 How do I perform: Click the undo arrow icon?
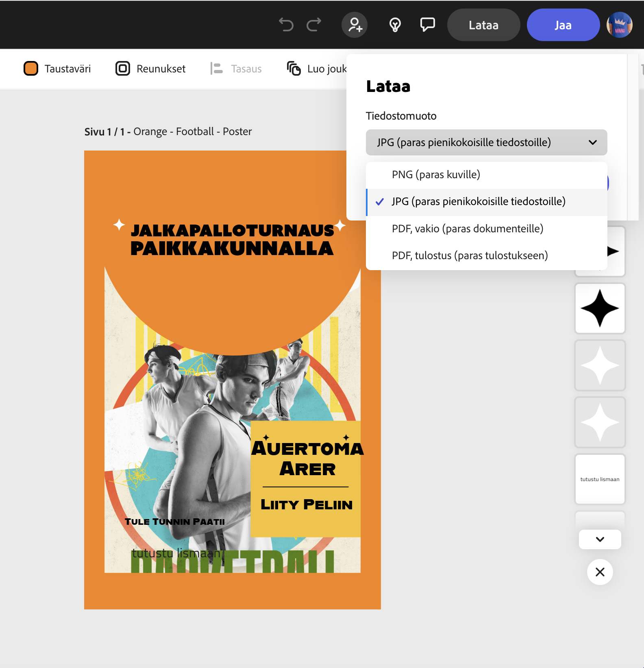point(286,25)
